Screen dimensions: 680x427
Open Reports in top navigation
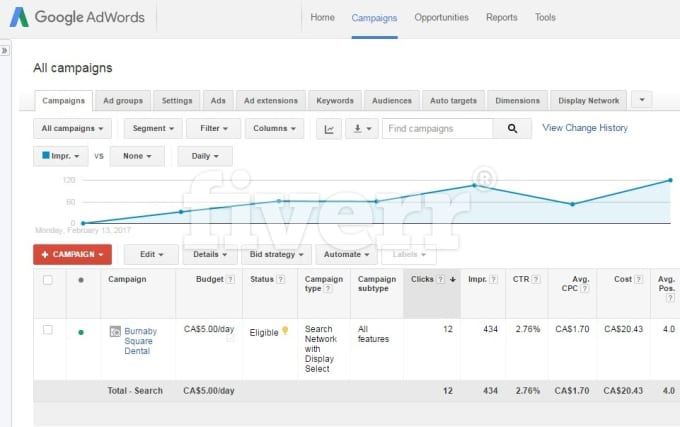(x=502, y=18)
